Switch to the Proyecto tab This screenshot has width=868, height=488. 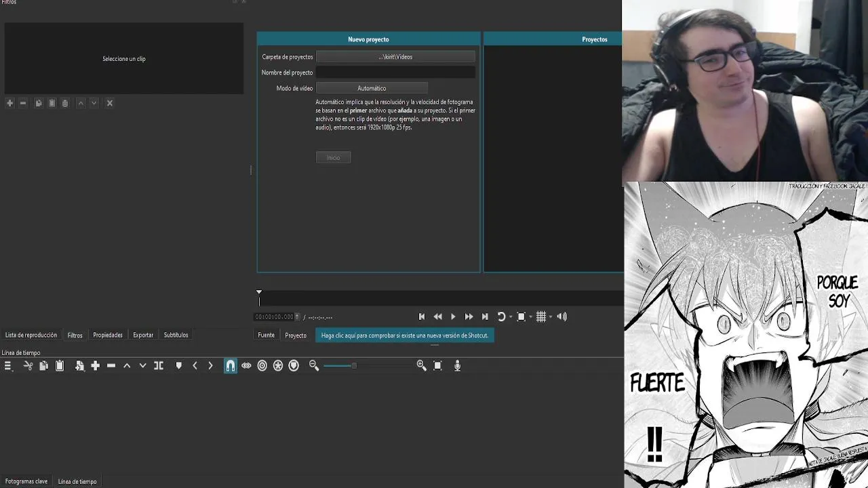(296, 335)
